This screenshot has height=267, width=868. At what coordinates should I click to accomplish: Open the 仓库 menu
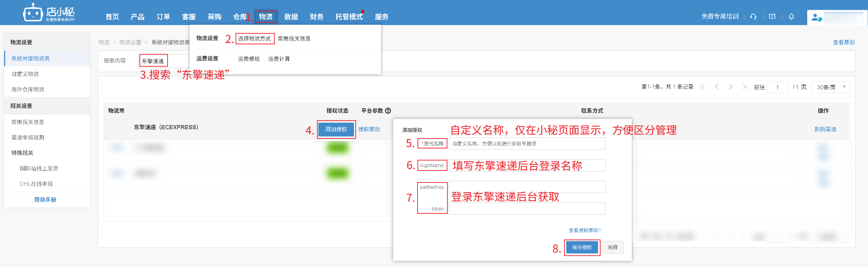240,17
